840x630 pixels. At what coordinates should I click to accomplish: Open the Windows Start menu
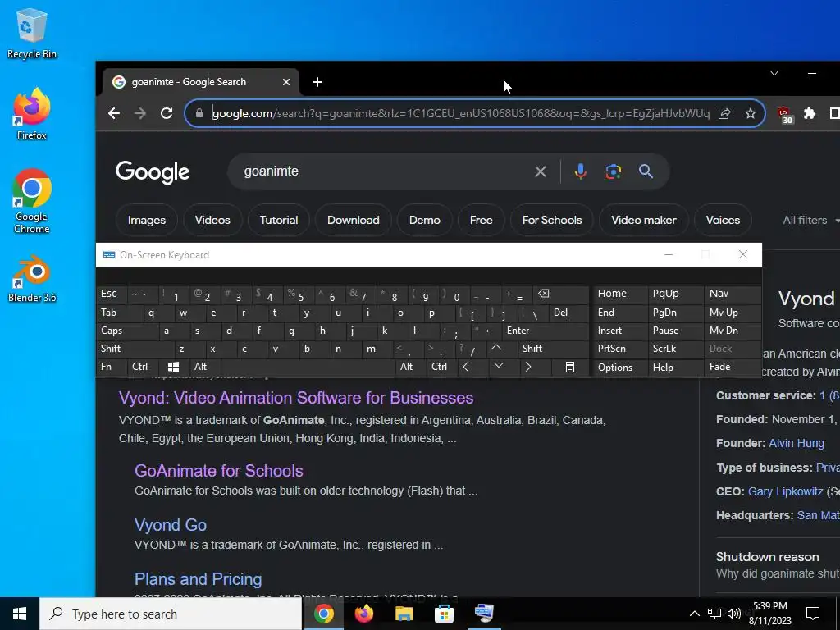[x=20, y=614]
